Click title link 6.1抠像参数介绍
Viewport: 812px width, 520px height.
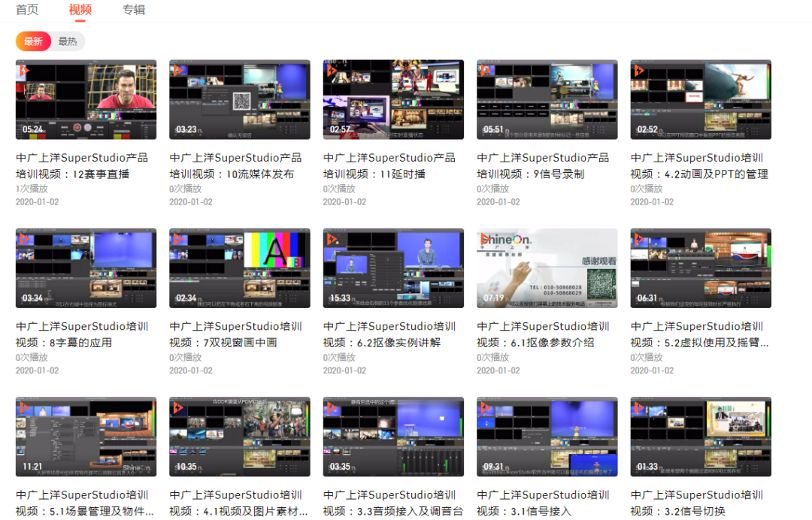click(552, 343)
